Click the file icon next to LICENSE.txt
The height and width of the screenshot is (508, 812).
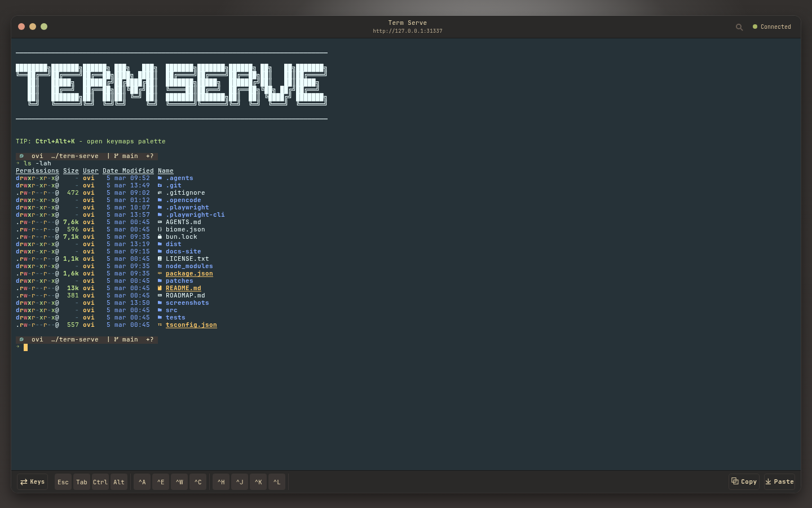click(x=160, y=259)
